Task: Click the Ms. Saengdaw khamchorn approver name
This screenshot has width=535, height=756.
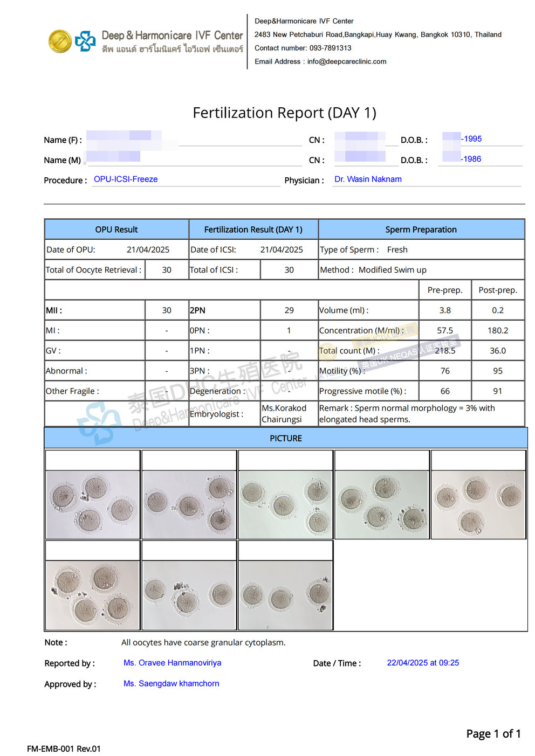Action: [171, 684]
